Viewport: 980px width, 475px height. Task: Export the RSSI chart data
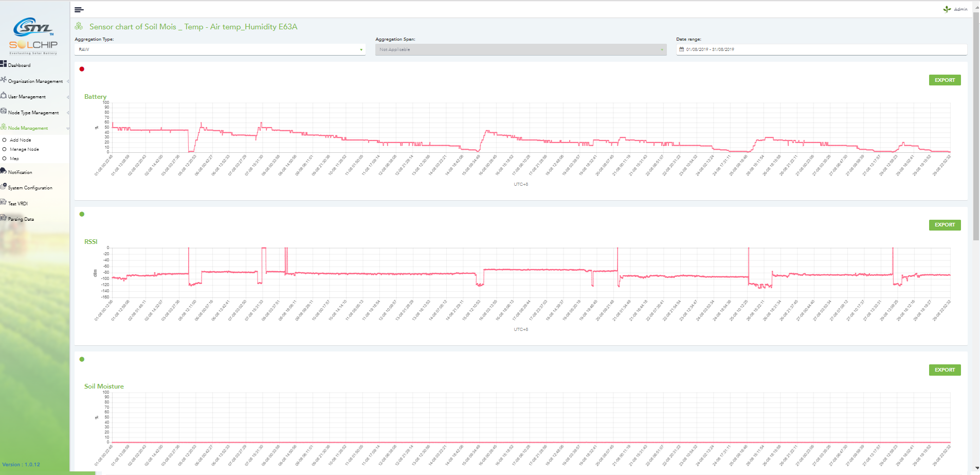[945, 225]
